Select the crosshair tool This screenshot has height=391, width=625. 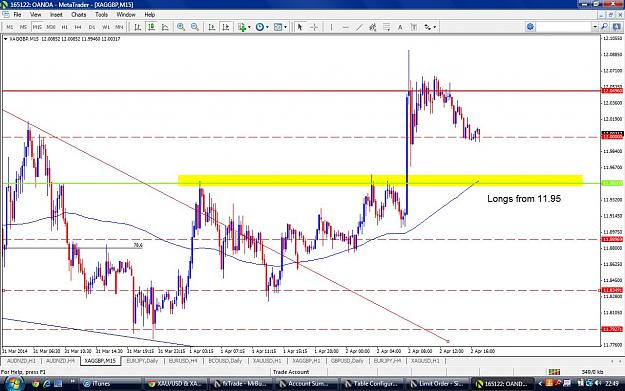314,27
